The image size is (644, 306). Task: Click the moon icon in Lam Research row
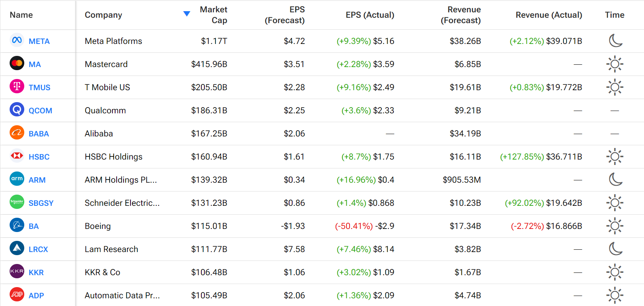point(615,249)
